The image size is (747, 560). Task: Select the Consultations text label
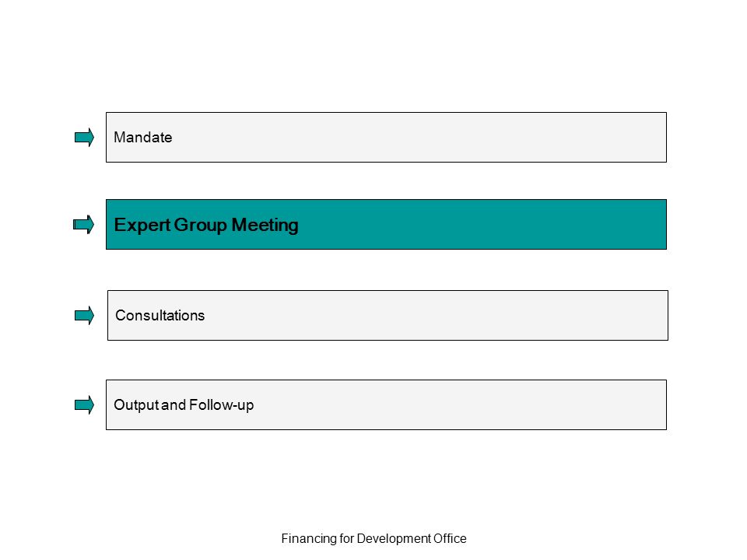click(160, 315)
